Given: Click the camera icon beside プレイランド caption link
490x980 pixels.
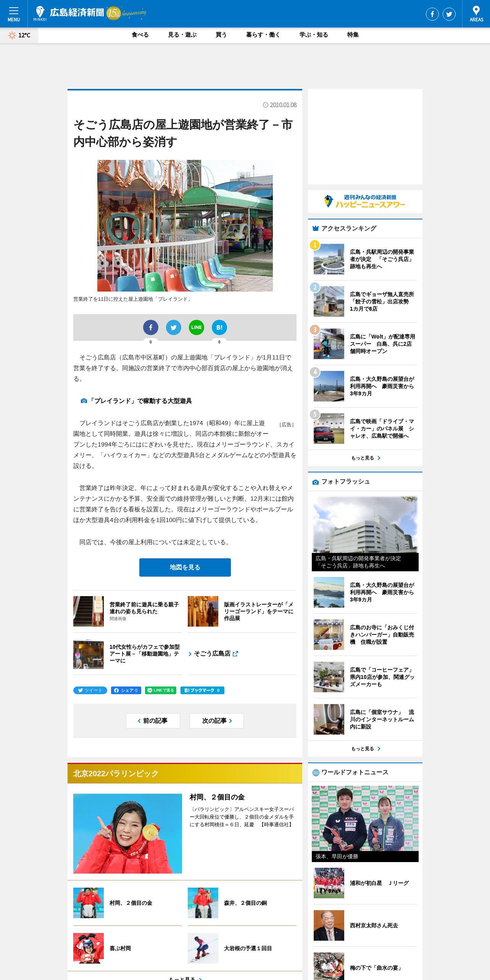Looking at the screenshot, I should [84, 401].
